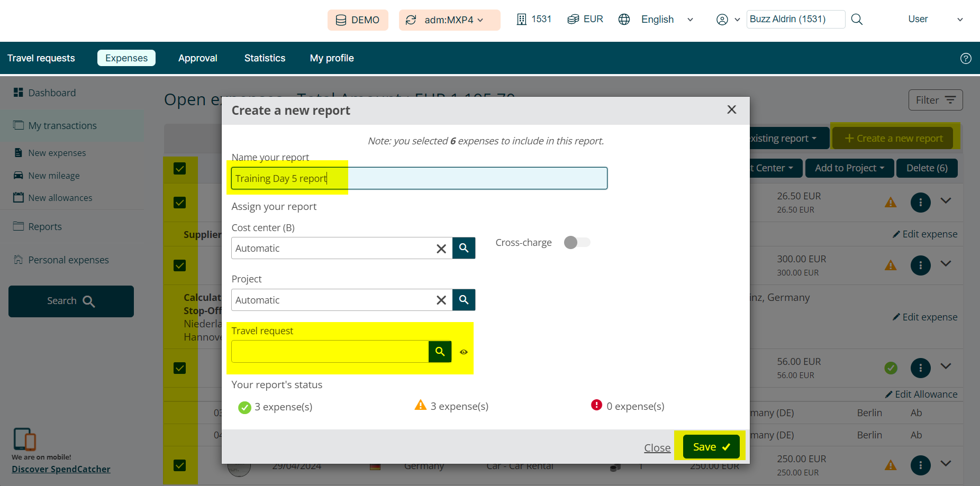
Task: Clear the Cost center field with X
Action: [441, 249]
